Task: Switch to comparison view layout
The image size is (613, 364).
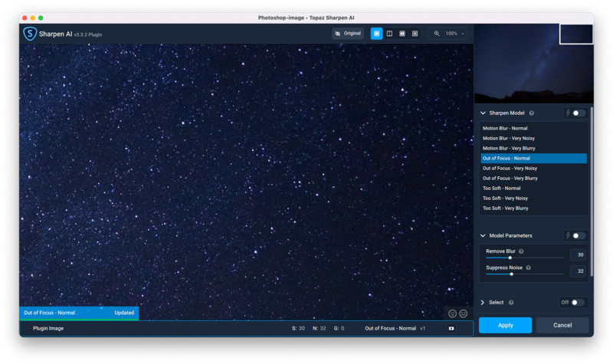Action: [x=415, y=34]
